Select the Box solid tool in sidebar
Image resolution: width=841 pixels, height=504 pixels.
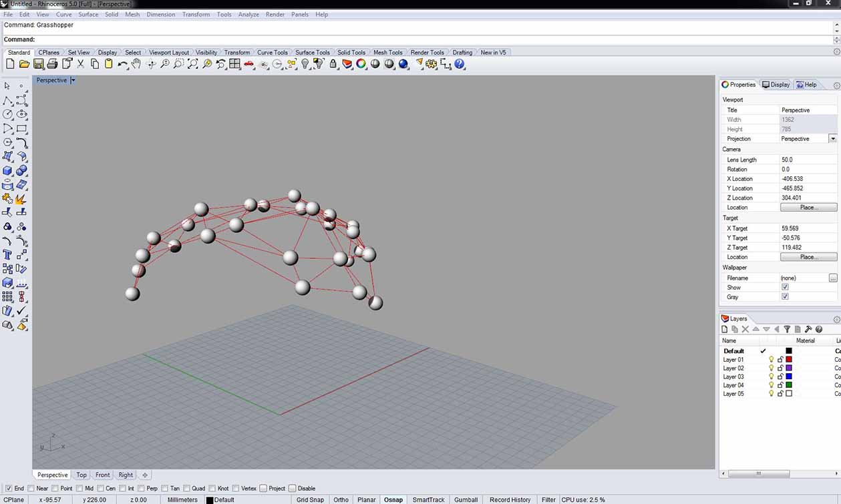pyautogui.click(x=8, y=171)
